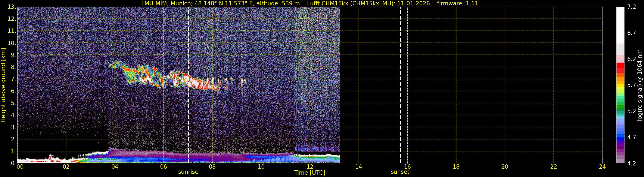Click the 7.2 colorbar tick value
The image size is (644, 177).
click(x=632, y=7)
